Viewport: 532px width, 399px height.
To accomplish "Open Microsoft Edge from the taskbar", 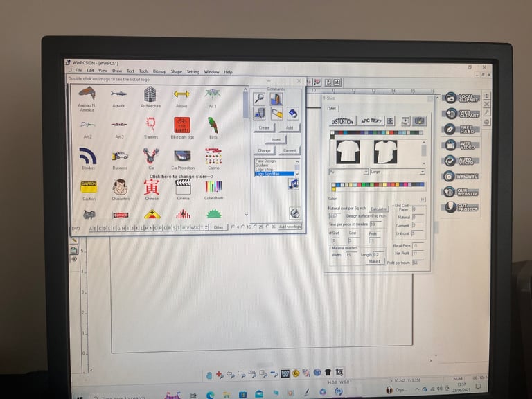I will 210,395.
